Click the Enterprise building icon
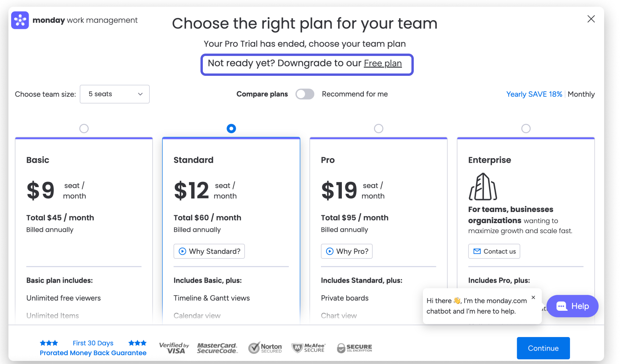Image resolution: width=621 pixels, height=364 pixels. 483,187
